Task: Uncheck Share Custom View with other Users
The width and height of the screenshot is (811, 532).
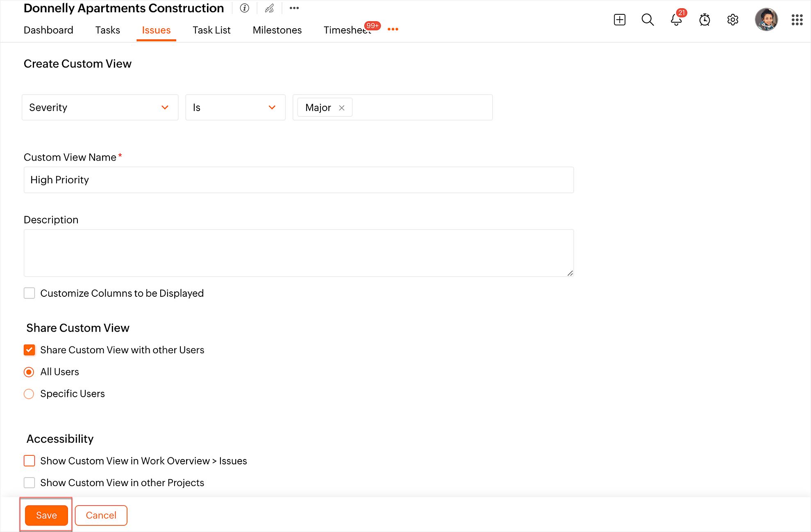Action: (30, 350)
